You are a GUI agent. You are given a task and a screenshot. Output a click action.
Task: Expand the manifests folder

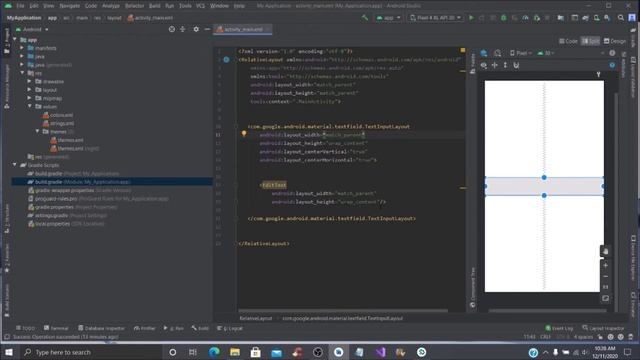(x=22, y=48)
